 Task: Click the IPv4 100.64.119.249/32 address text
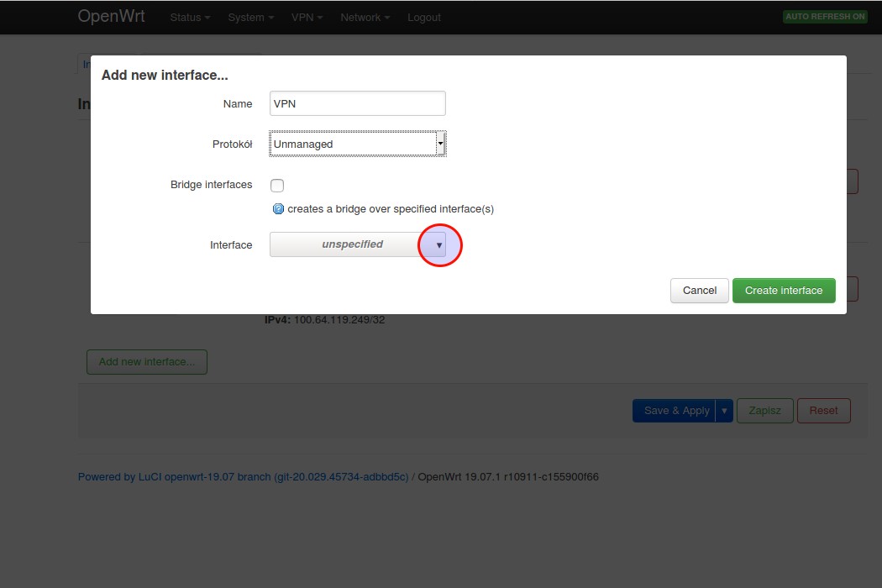click(x=324, y=320)
